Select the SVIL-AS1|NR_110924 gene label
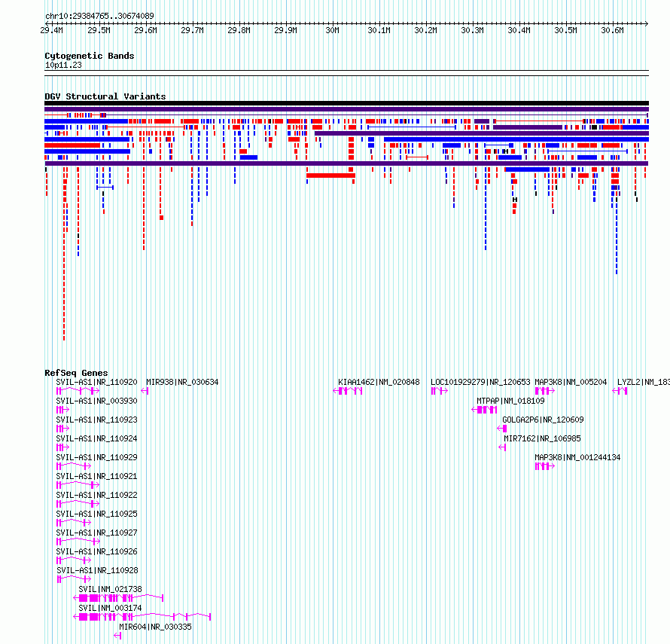Viewport: 670px width, 644px height. (96, 438)
